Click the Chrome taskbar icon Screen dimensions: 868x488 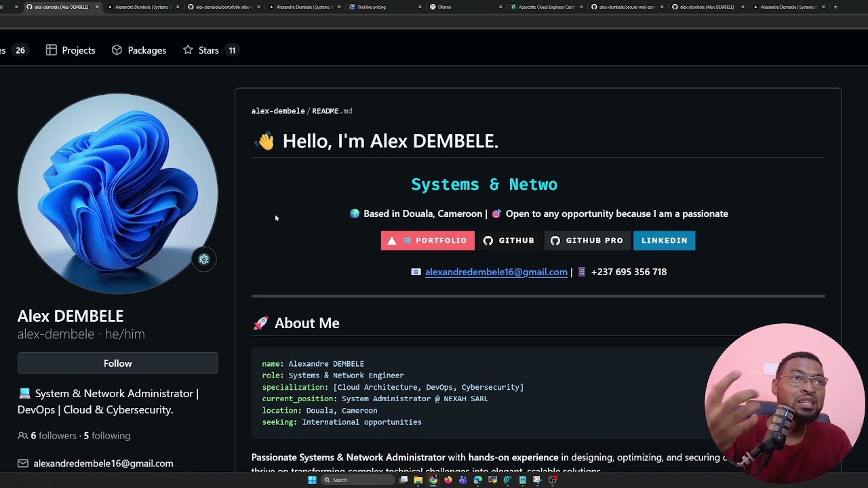433,480
